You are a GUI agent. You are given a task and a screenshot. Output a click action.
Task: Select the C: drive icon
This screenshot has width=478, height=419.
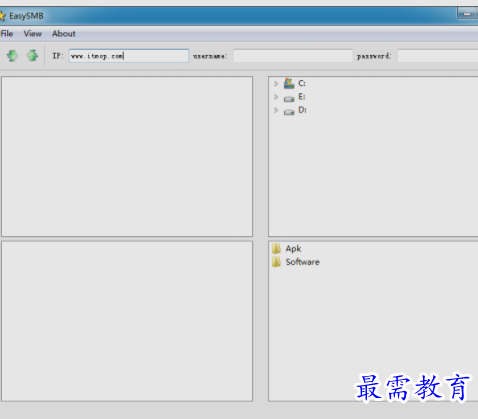(x=289, y=83)
